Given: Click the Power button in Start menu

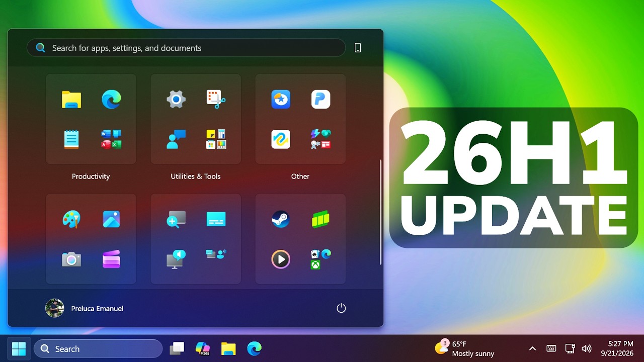Looking at the screenshot, I should point(341,308).
